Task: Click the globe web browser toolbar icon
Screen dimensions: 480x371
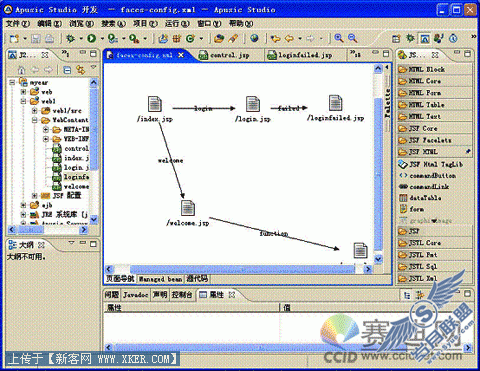Action: (254, 38)
